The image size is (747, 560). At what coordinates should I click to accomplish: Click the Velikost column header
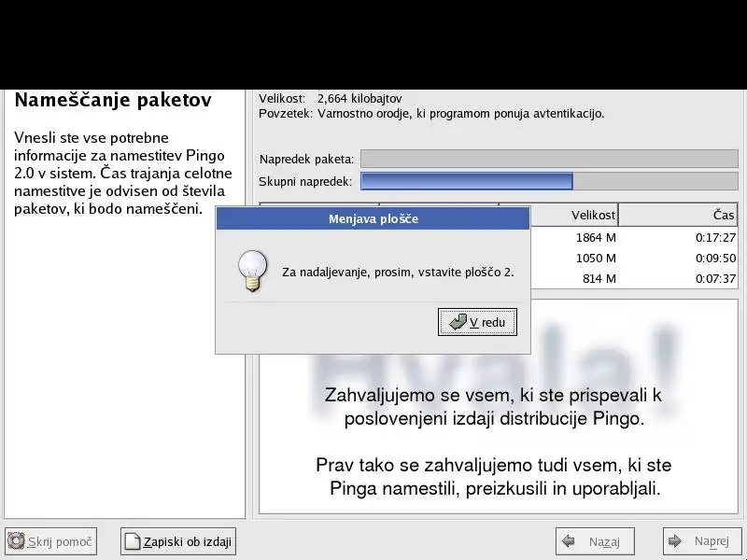(x=573, y=215)
